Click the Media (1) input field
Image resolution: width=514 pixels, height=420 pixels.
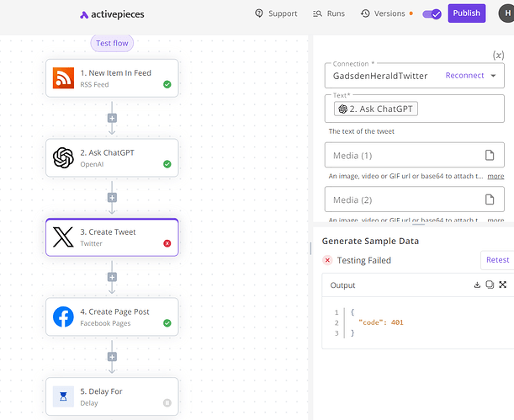(x=415, y=155)
